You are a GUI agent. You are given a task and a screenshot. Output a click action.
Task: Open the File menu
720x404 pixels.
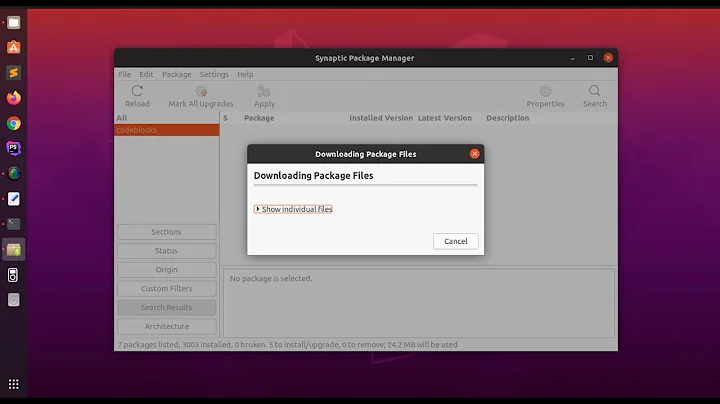coord(124,74)
